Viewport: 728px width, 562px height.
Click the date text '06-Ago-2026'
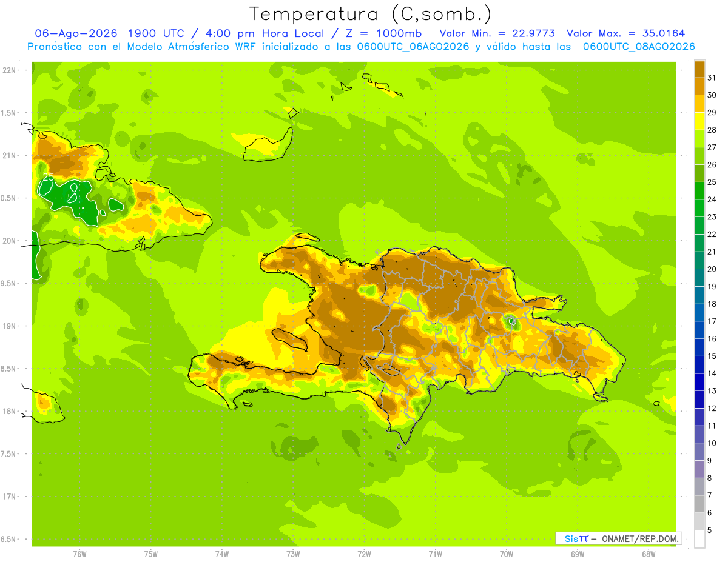(76, 33)
